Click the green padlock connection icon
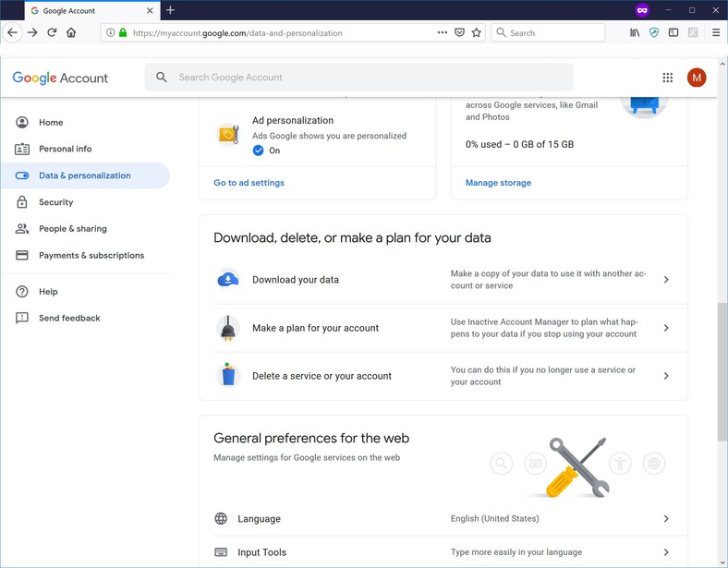This screenshot has width=728, height=568. click(123, 32)
